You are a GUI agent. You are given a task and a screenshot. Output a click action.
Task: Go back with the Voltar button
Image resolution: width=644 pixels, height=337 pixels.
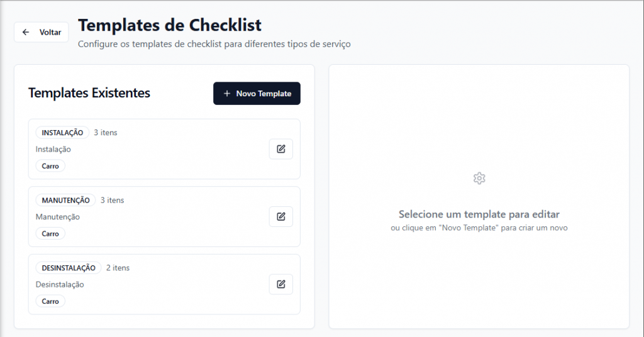(42, 32)
